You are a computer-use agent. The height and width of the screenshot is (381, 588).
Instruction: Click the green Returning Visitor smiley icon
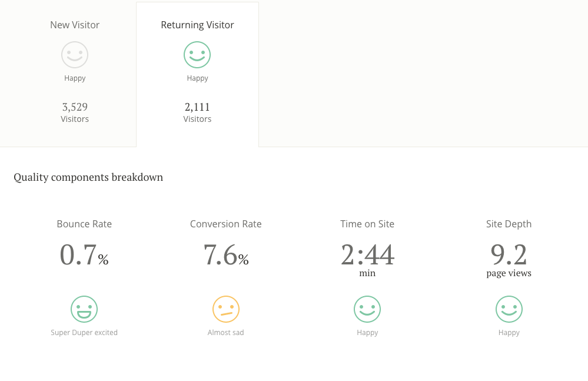(197, 55)
